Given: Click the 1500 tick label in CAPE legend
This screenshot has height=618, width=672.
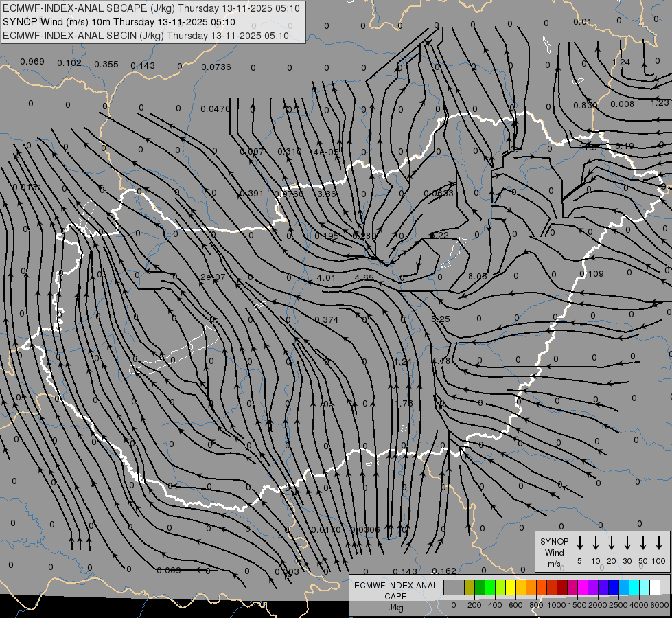Looking at the screenshot, I should pyautogui.click(x=577, y=605).
